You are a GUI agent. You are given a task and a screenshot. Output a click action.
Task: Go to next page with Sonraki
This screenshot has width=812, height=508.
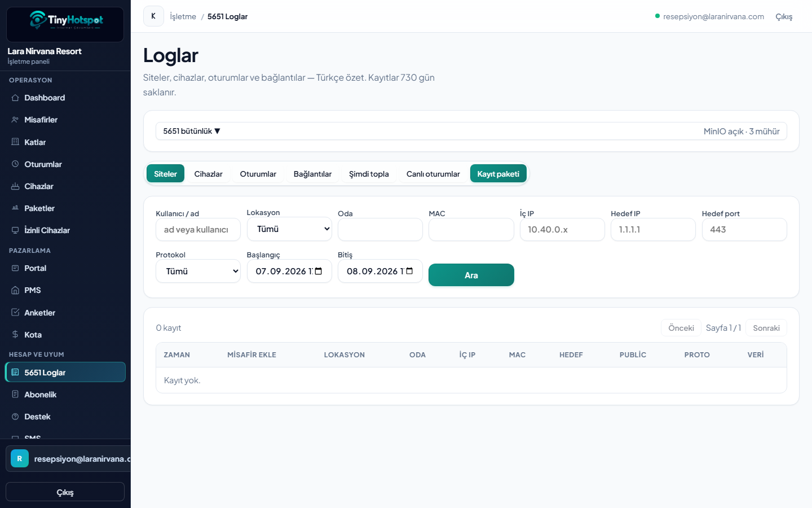[766, 328]
